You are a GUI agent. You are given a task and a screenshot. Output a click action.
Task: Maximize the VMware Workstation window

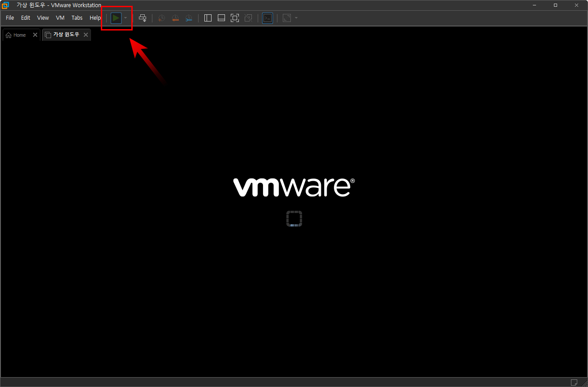point(555,5)
